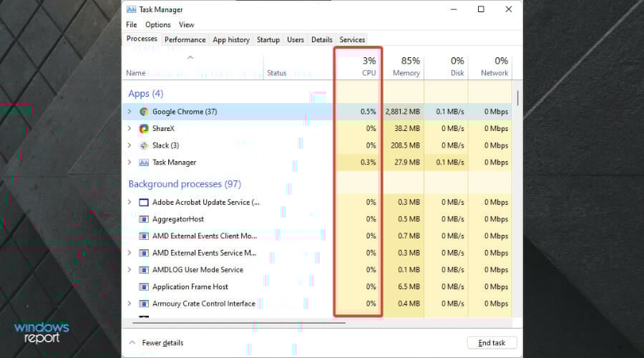Click the Adobe Acrobat Update Service icon
The width and height of the screenshot is (644, 358).
pyautogui.click(x=144, y=202)
